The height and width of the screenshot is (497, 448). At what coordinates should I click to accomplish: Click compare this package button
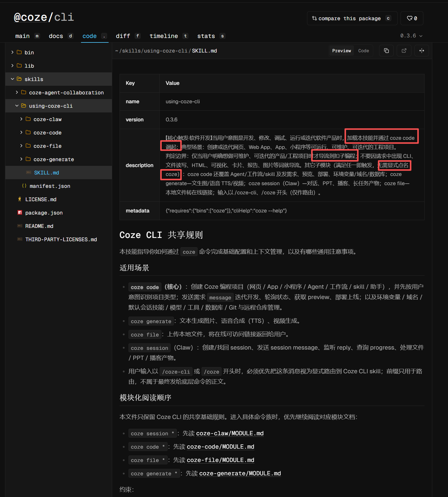coord(352,18)
